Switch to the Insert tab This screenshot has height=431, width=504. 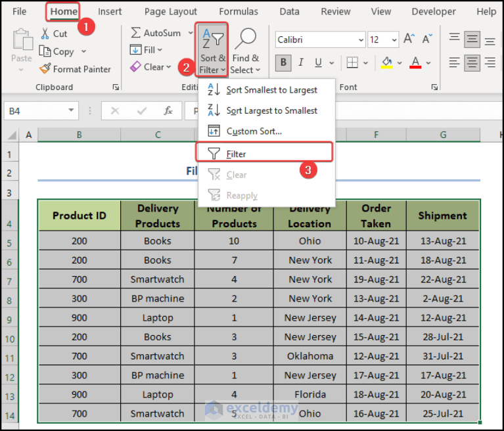110,12
